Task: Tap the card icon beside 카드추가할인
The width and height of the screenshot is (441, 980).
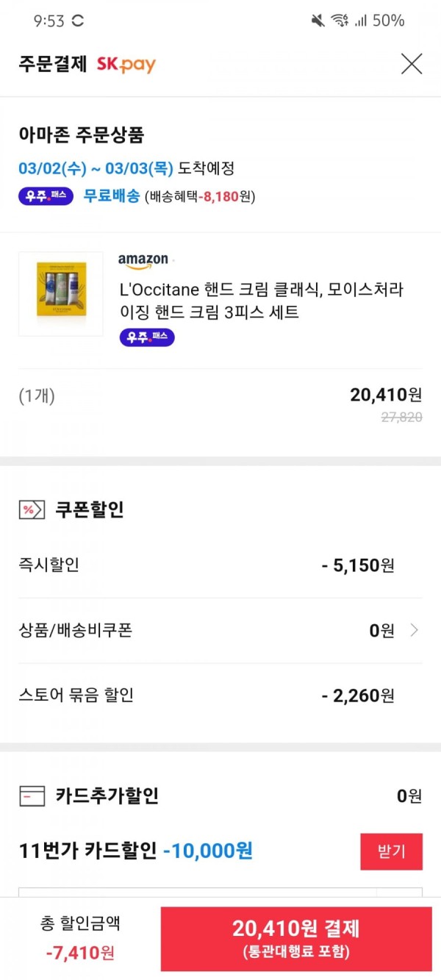Action: pos(32,795)
